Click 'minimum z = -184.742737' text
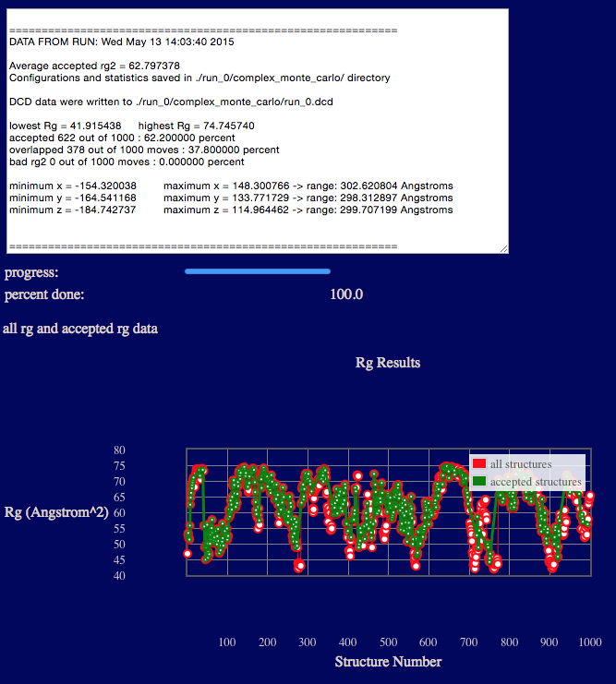This screenshot has width=616, height=684. [x=72, y=210]
